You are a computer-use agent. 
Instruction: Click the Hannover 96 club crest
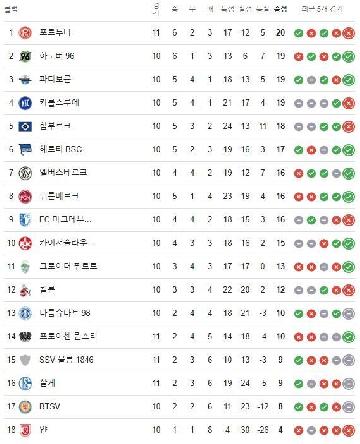click(25, 56)
